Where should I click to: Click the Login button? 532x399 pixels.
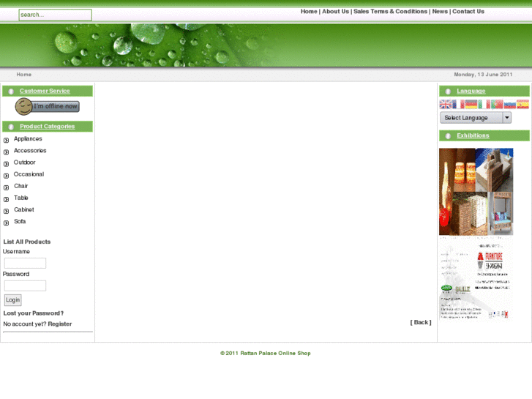(x=13, y=300)
